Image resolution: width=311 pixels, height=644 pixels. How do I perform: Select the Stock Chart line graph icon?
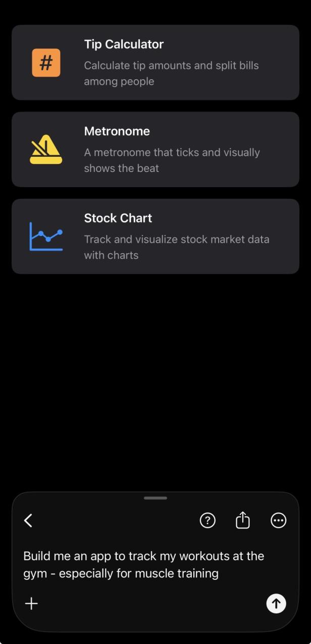46,236
